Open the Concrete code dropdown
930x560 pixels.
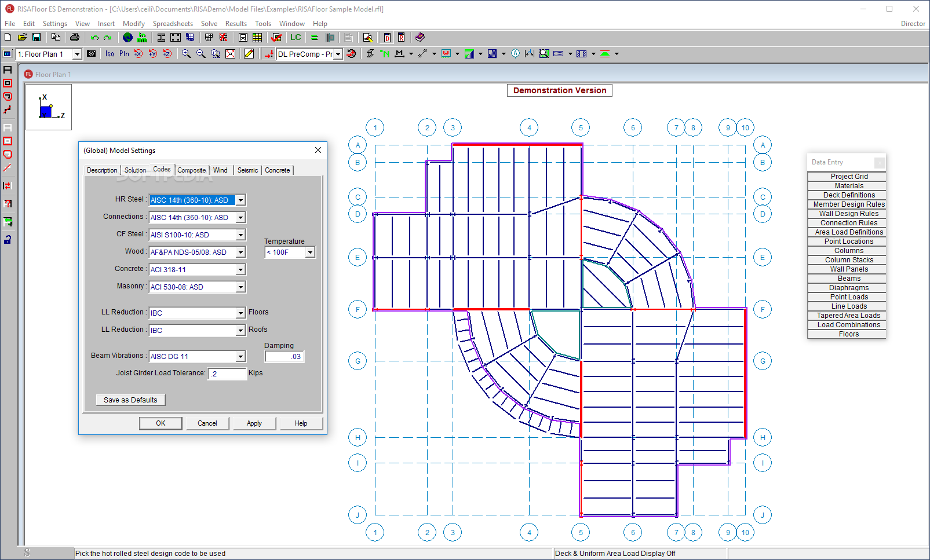[x=240, y=270]
